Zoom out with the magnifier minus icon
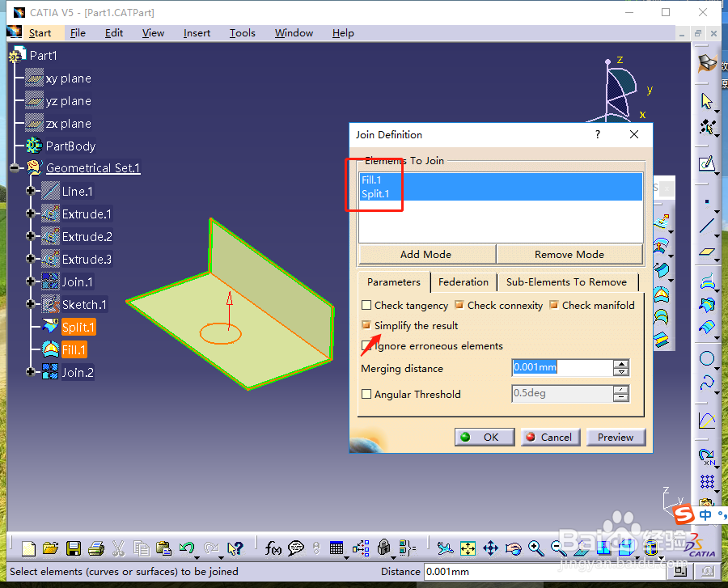The width and height of the screenshot is (728, 588). coord(558,548)
